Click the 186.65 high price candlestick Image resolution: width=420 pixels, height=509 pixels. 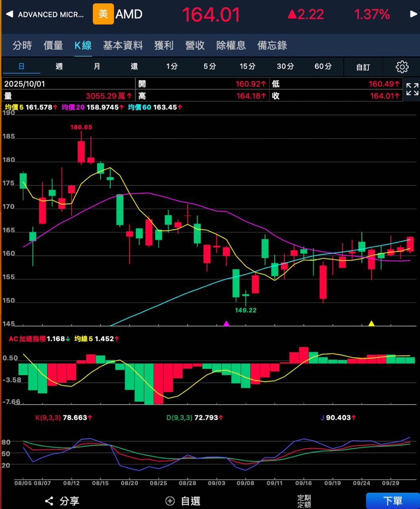tap(81, 152)
